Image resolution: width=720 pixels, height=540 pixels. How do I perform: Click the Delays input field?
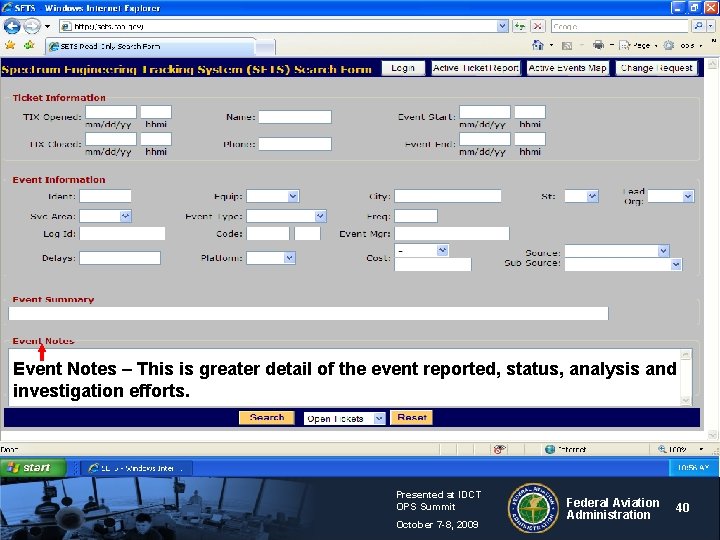[120, 258]
